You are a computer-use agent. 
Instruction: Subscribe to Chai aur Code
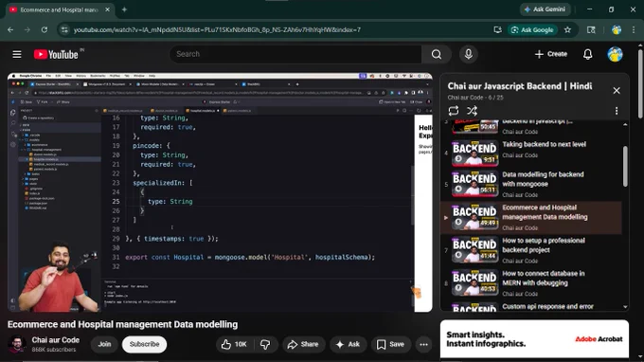(x=144, y=344)
